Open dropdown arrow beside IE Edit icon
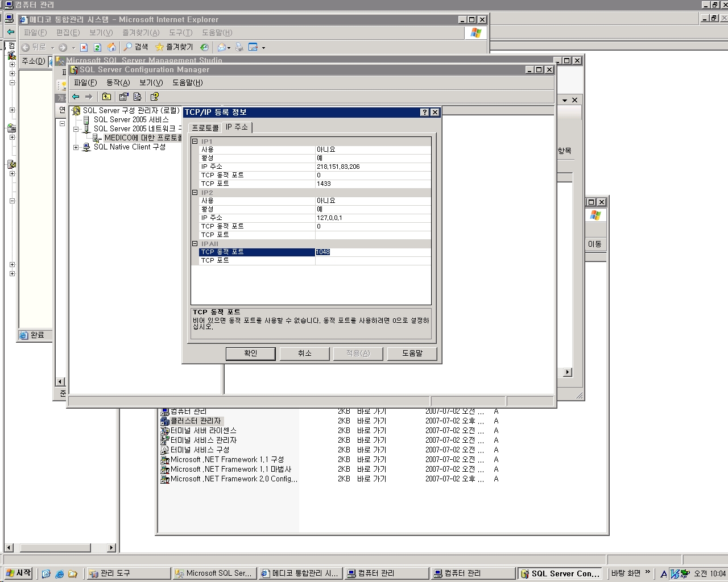 pyautogui.click(x=263, y=48)
